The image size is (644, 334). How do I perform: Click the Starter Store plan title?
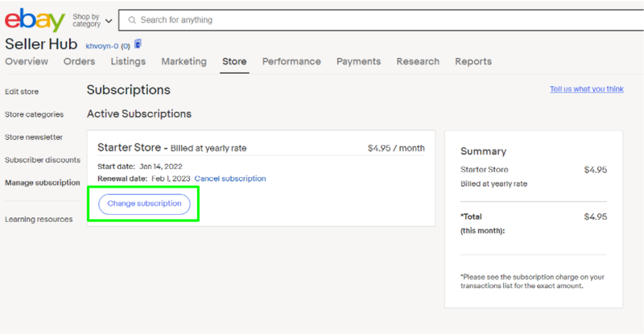click(x=129, y=147)
